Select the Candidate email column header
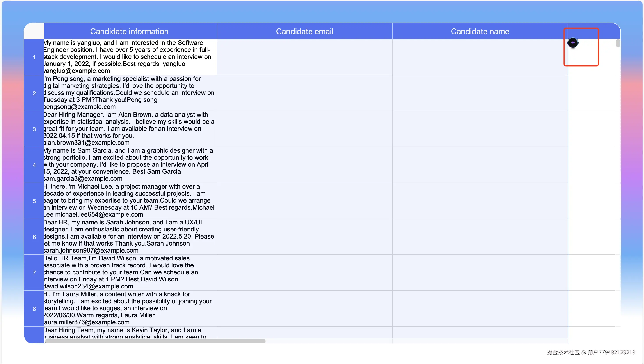This screenshot has width=644, height=364. 304,32
